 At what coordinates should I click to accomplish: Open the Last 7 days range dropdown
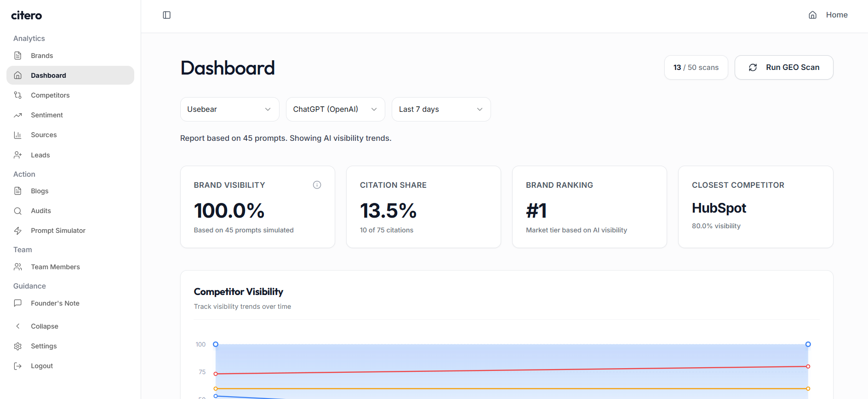(441, 109)
